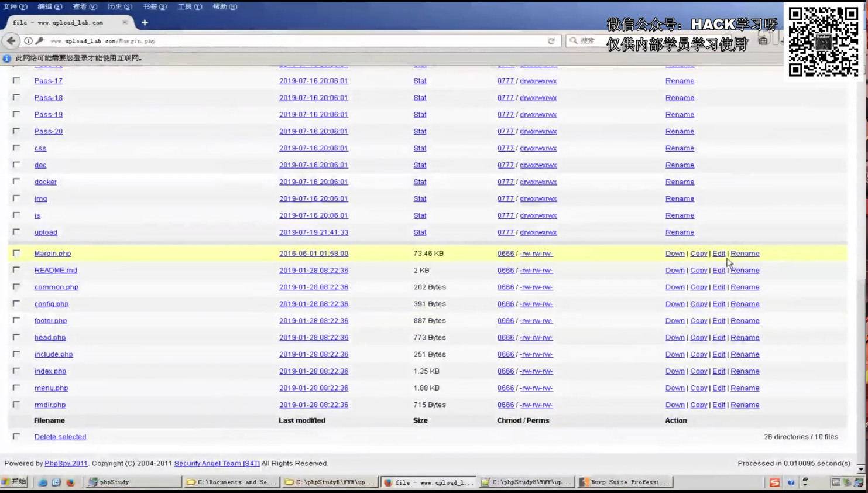Switch to Burp Suite Professional taskbar item

[624, 482]
